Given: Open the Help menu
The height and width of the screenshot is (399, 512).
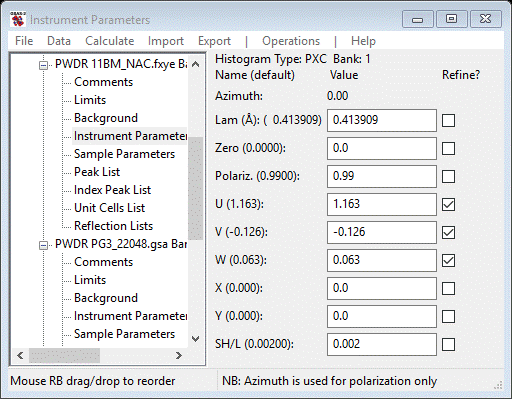Looking at the screenshot, I should tap(363, 41).
